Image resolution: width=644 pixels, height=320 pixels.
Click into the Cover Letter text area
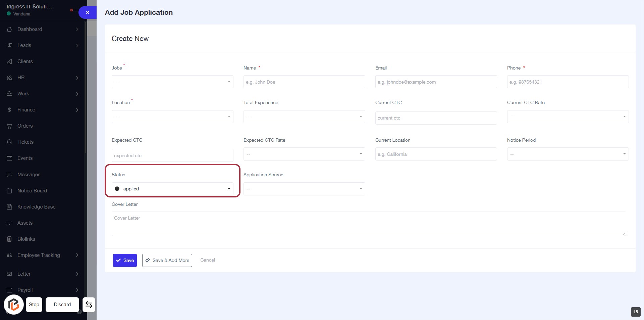click(x=369, y=224)
